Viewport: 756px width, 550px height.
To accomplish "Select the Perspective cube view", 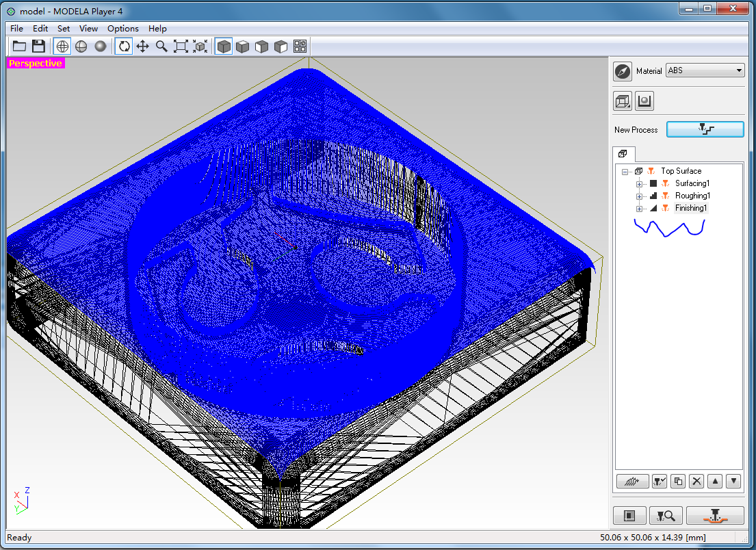I will pyautogui.click(x=224, y=47).
